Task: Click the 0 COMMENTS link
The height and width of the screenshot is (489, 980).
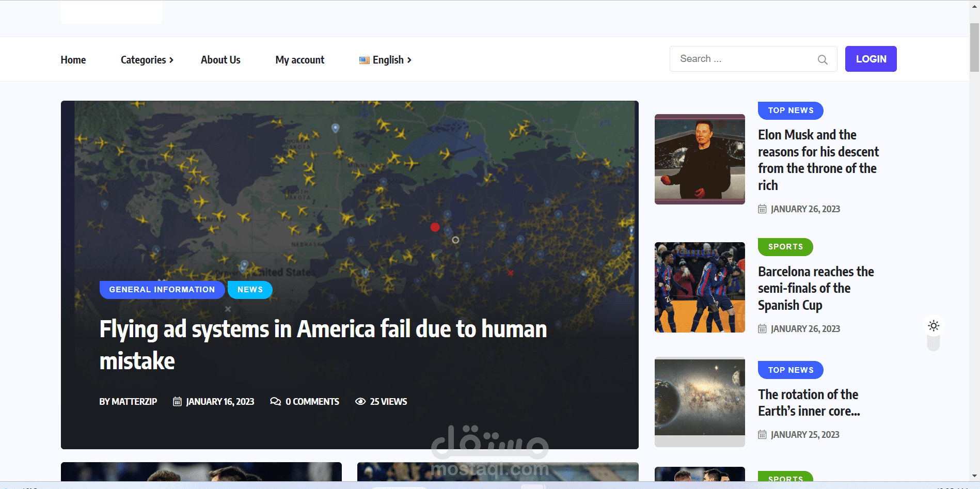Action: click(x=312, y=402)
